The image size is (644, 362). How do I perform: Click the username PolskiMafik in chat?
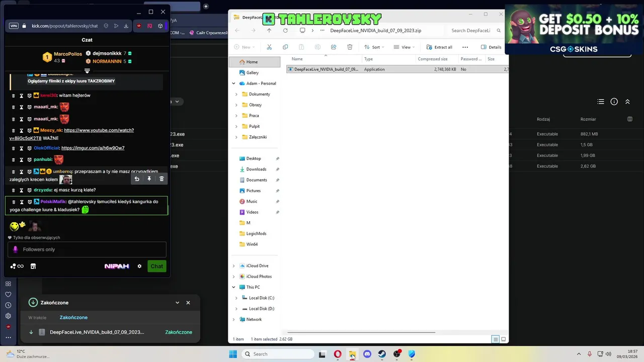53,202
